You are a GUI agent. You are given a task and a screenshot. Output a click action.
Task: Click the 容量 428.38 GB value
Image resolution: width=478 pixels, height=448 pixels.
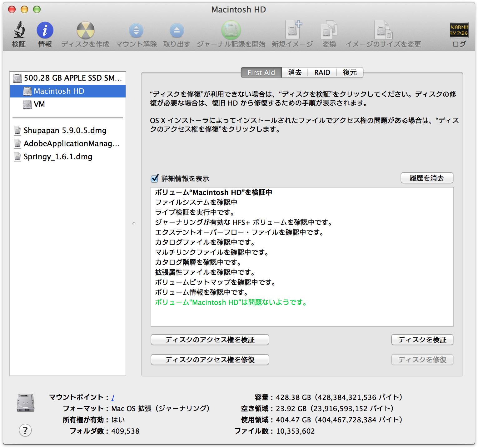[x=339, y=397]
